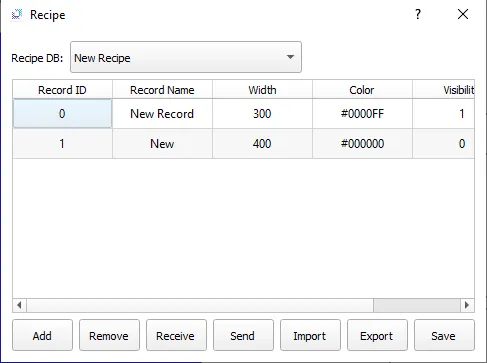
Task: Click the Width column header
Action: pyautogui.click(x=262, y=90)
